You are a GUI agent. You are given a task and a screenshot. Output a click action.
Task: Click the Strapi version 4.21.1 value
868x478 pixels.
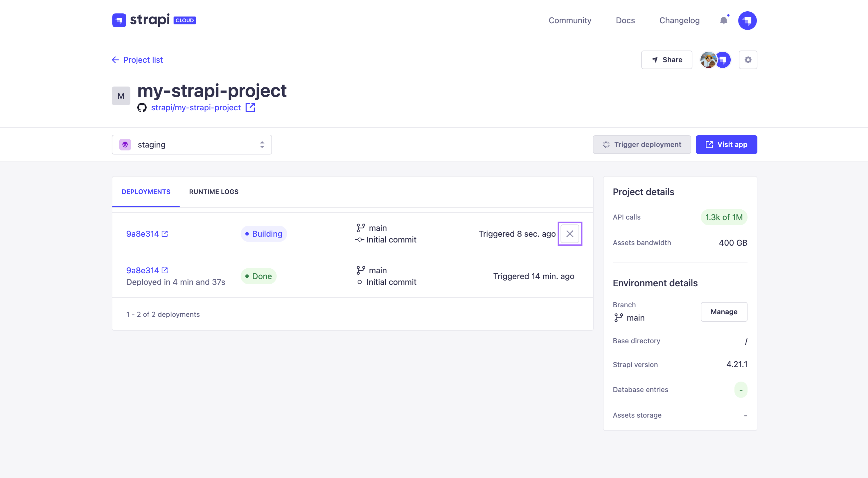(736, 364)
